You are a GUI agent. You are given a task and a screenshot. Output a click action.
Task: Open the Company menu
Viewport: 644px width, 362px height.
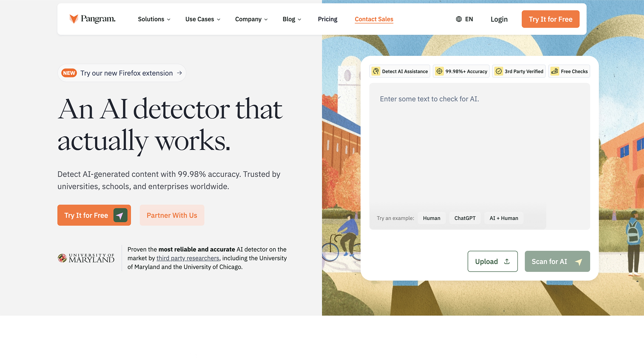coord(251,19)
